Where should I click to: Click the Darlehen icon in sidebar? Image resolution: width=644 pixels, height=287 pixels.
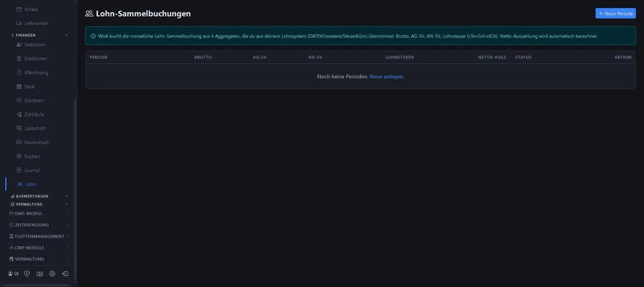[x=19, y=101]
